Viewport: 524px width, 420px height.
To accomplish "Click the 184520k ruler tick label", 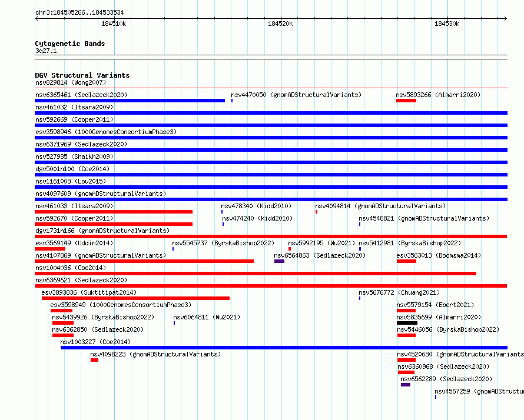I will tap(280, 24).
